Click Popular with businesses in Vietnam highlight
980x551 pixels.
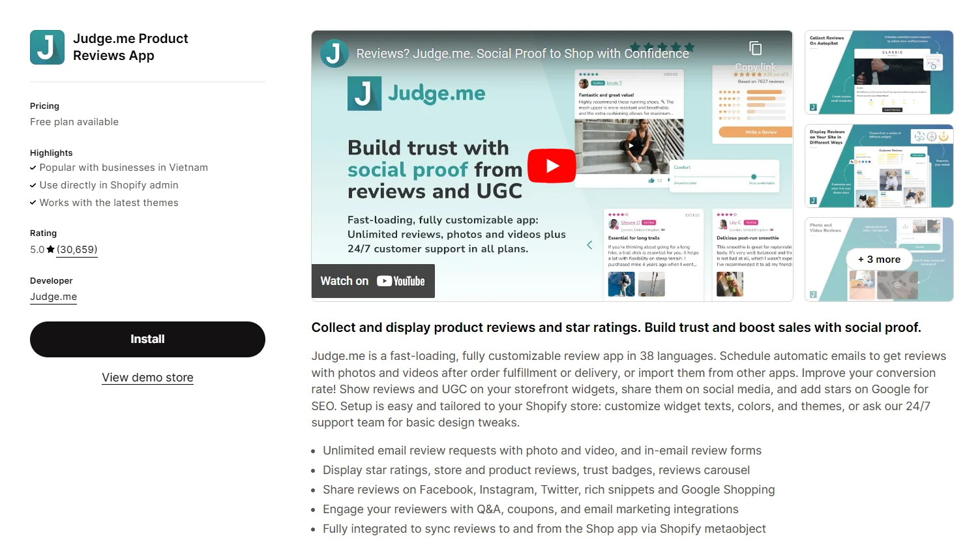tap(123, 168)
